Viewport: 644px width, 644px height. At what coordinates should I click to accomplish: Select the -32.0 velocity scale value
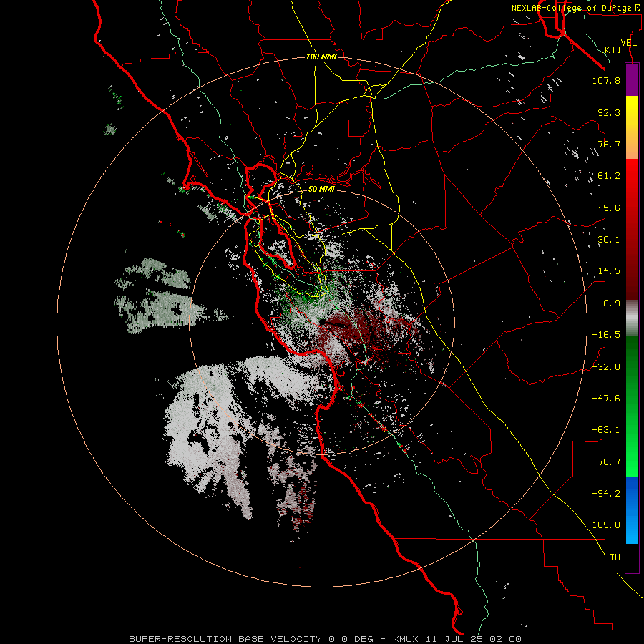(x=606, y=366)
